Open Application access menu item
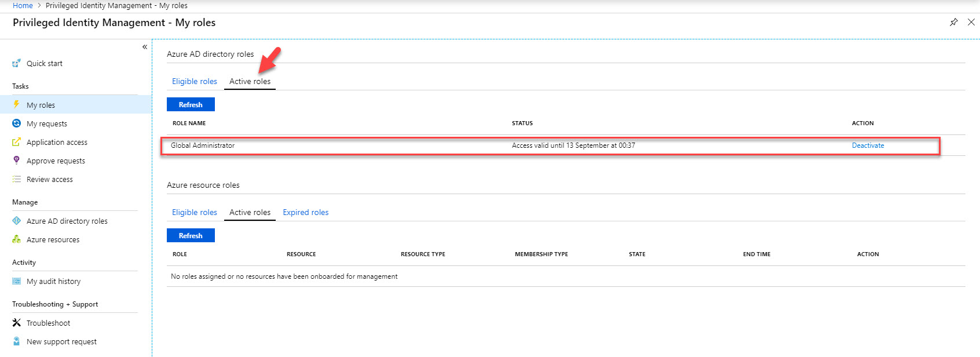 (x=57, y=142)
